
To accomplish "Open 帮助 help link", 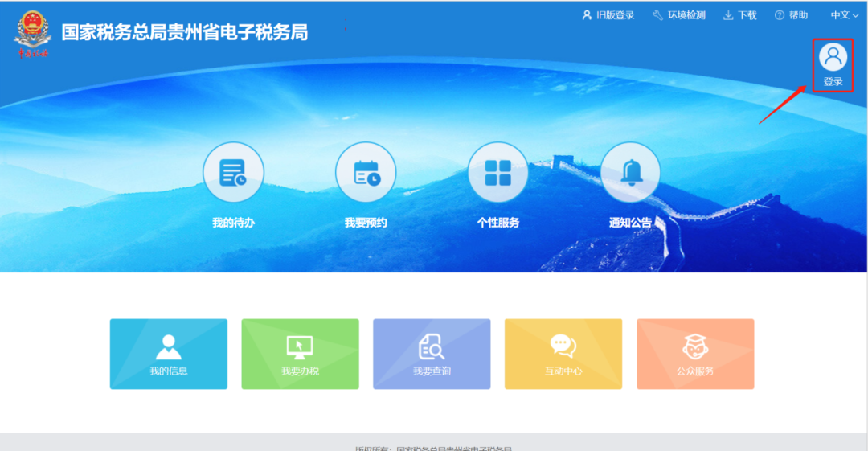I will point(791,15).
